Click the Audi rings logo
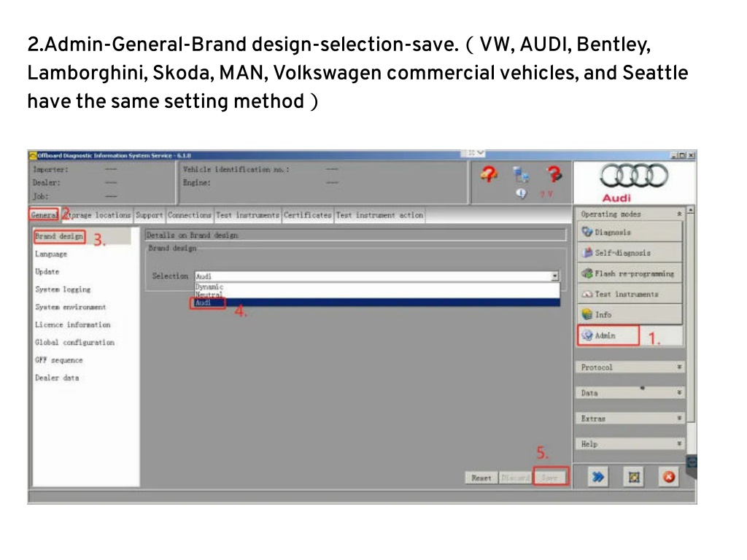This screenshot has height=560, width=747. click(x=634, y=176)
